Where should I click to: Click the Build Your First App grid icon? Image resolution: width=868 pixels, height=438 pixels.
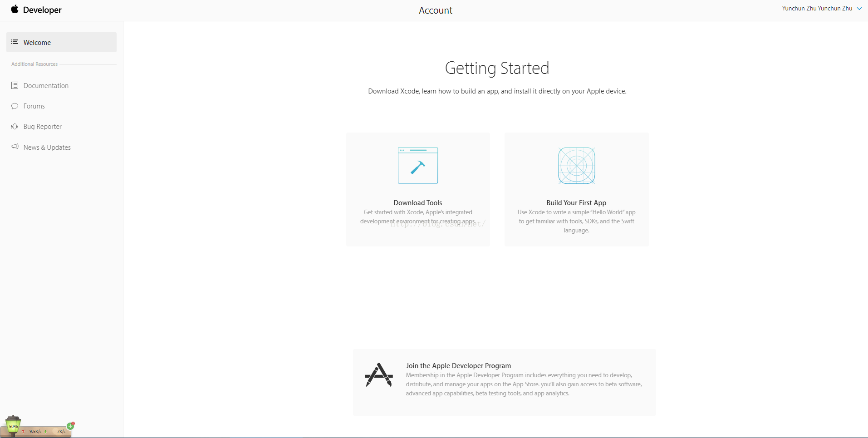(x=576, y=166)
